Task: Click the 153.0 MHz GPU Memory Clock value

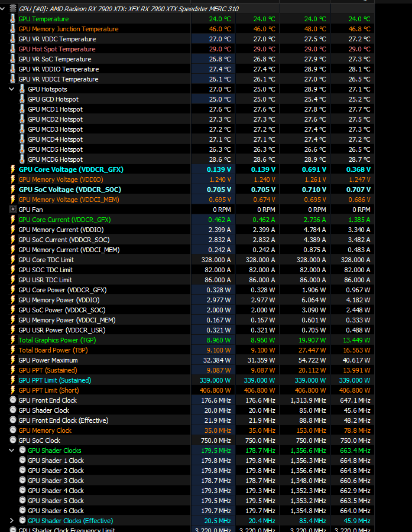Action: click(x=311, y=430)
